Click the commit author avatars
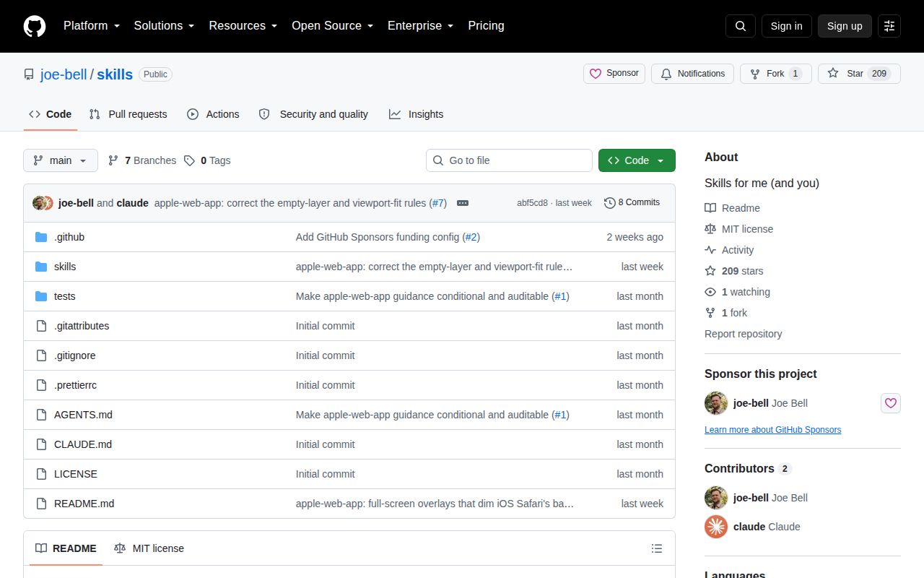The image size is (924, 578). pyautogui.click(x=43, y=203)
